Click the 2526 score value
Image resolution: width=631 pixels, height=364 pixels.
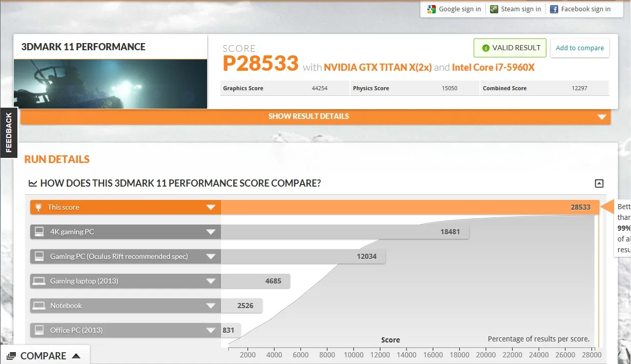tap(246, 306)
